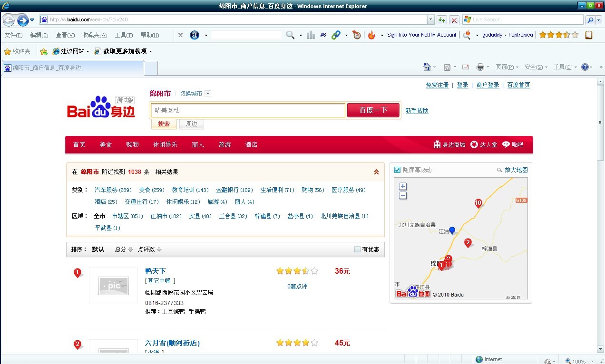Click the toolbar magnifier search icon
The image size is (605, 364).
pos(290,35)
